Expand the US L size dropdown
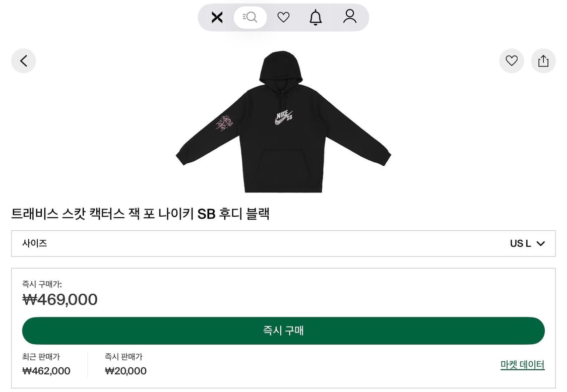Image resolution: width=567 pixels, height=392 pixels. 521,243
